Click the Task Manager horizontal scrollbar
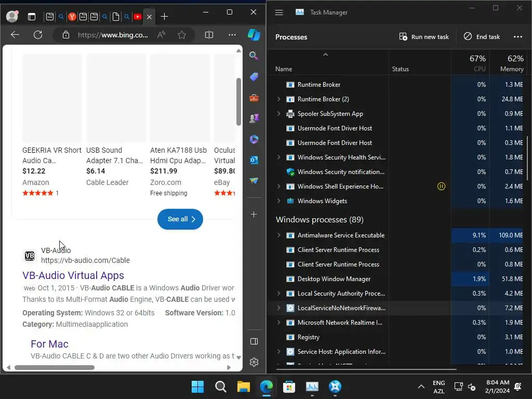Viewport: 532px width, 399px height. [366, 369]
